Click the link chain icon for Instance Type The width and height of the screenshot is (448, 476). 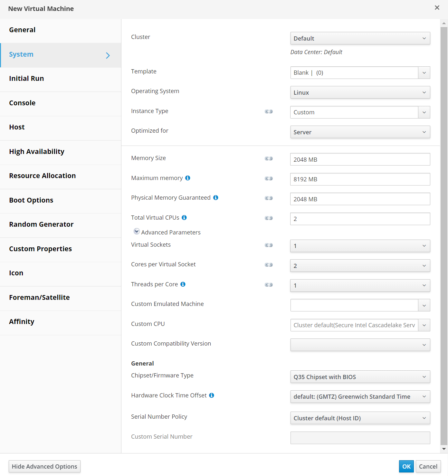[x=269, y=111]
